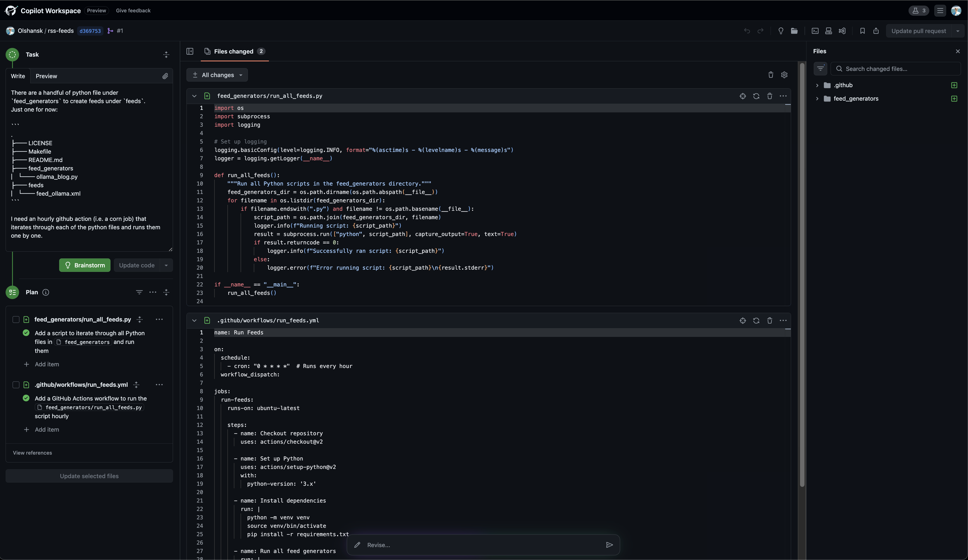Click the attachment paperclip in the Task panel

pyautogui.click(x=165, y=76)
